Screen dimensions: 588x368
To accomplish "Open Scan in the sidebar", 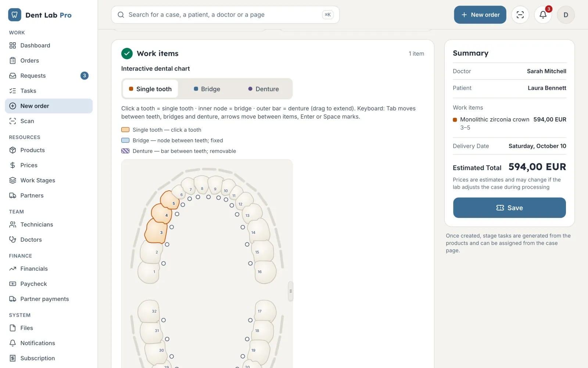I will point(49,121).
